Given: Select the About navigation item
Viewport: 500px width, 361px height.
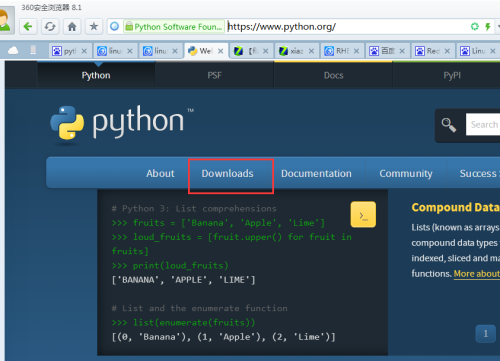Looking at the screenshot, I should pos(160,173).
